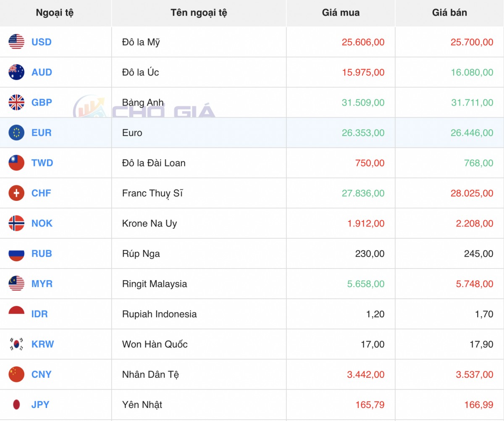Click the "Tên ngoại tệ" column header
The height and width of the screenshot is (421, 504).
pos(199,13)
